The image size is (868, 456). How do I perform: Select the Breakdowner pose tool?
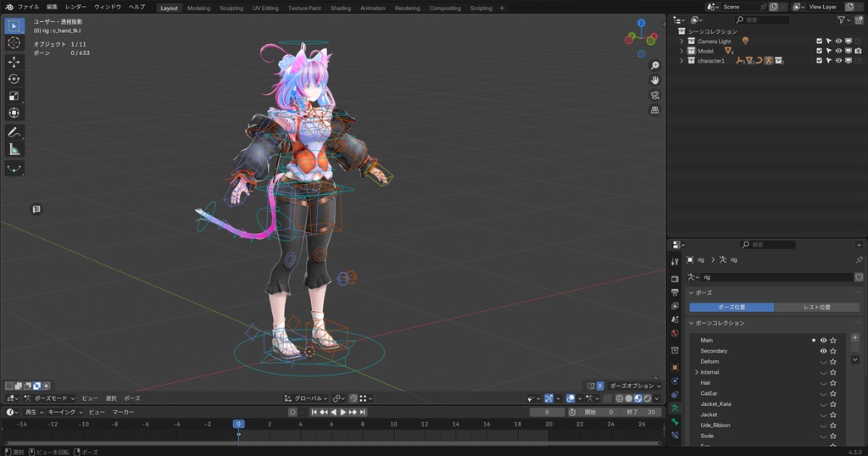pos(14,168)
